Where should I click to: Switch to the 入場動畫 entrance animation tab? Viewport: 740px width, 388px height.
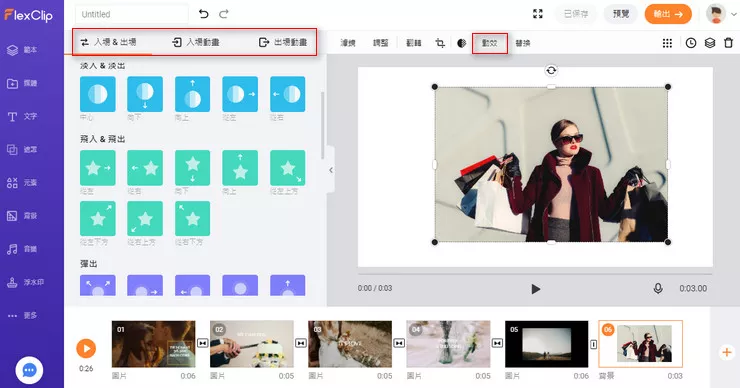196,42
